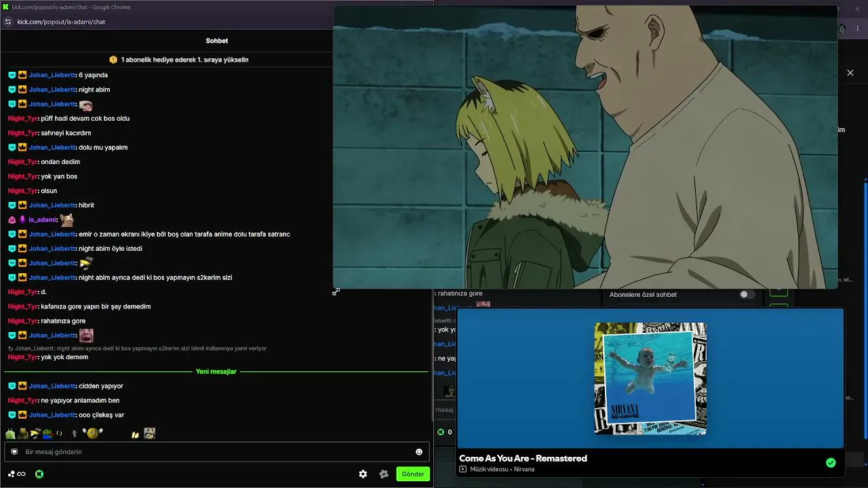The height and width of the screenshot is (488, 868).
Task: Click the message 'yok yarı bos'
Action: [59, 176]
